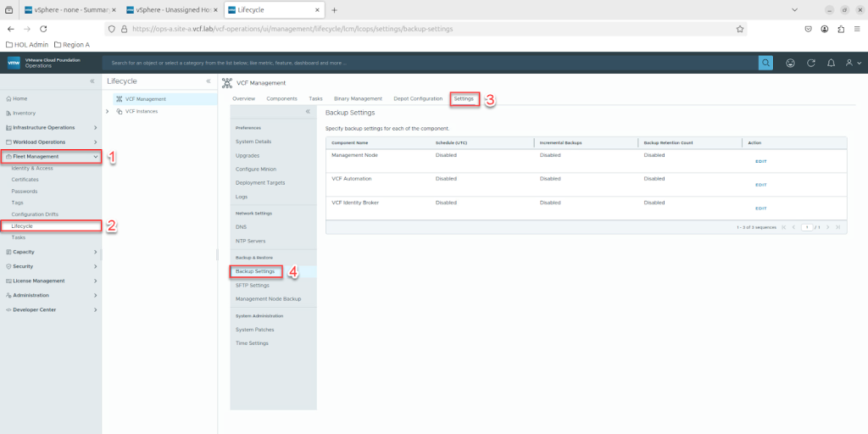Switch to Depot Configuration tab

418,98
